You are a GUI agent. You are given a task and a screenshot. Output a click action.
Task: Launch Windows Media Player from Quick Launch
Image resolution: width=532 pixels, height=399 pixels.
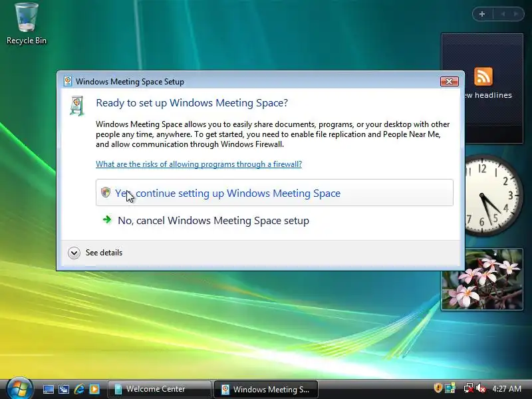point(94,389)
